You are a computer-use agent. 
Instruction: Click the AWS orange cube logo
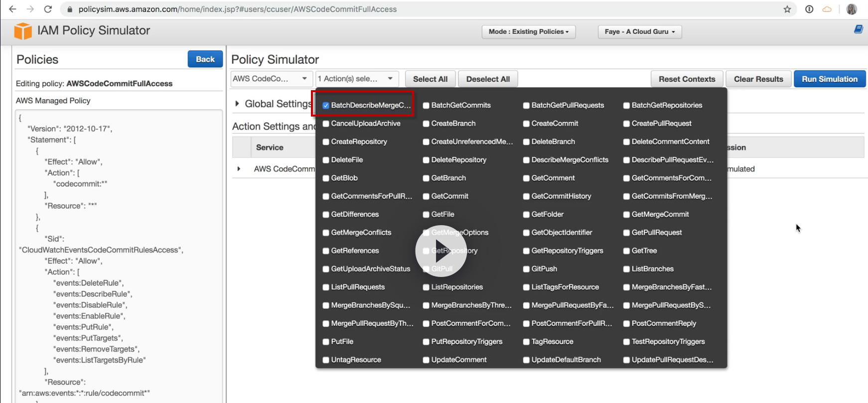(x=23, y=31)
